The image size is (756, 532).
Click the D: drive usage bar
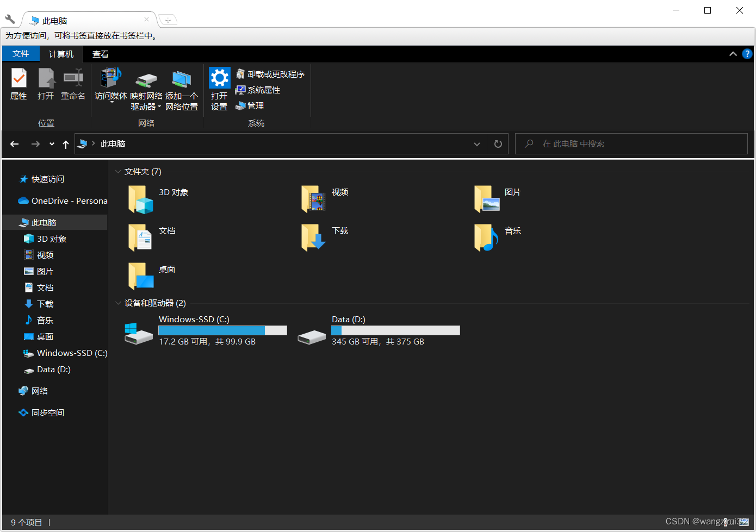[x=396, y=330]
